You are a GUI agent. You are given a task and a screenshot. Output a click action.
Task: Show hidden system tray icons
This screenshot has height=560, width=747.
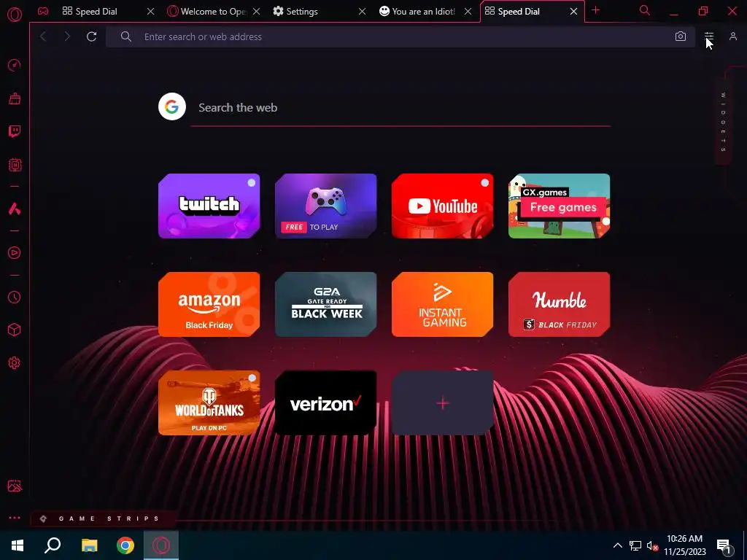click(617, 545)
